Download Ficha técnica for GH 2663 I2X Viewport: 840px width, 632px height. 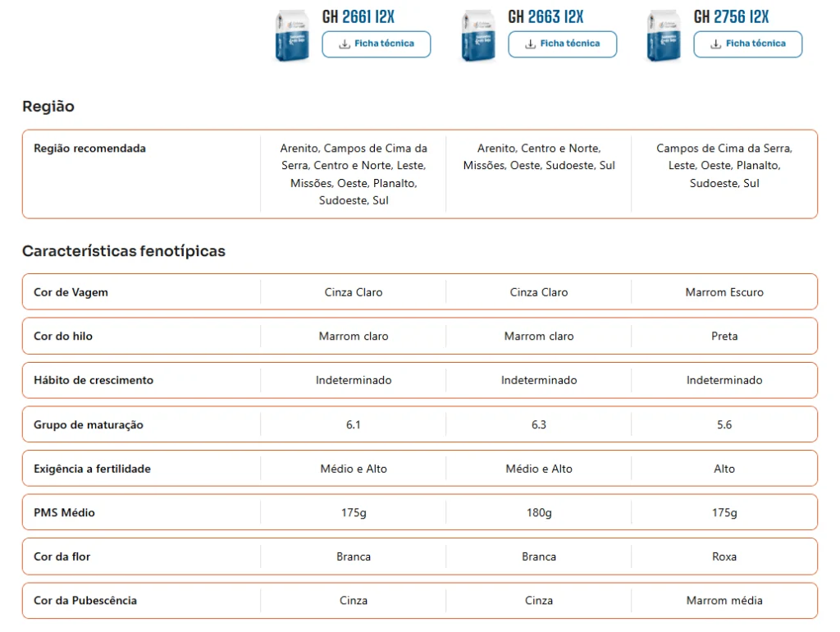(x=562, y=44)
